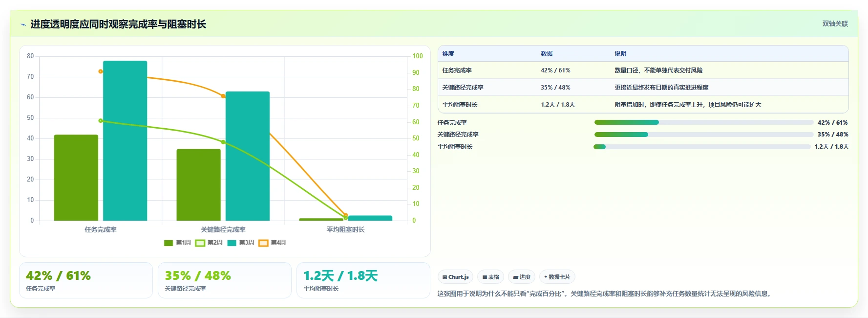The height and width of the screenshot is (318, 868).
Task: Click the 数据 table column header
Action: 547,54
